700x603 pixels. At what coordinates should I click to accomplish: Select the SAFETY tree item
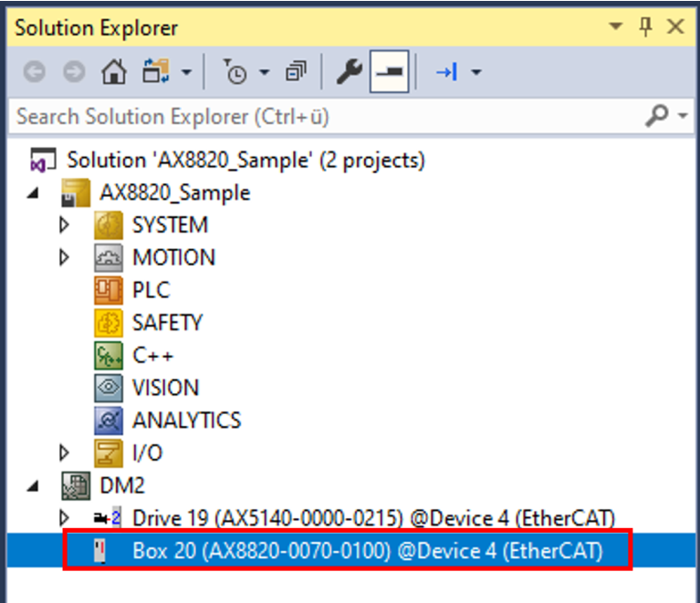[167, 323]
